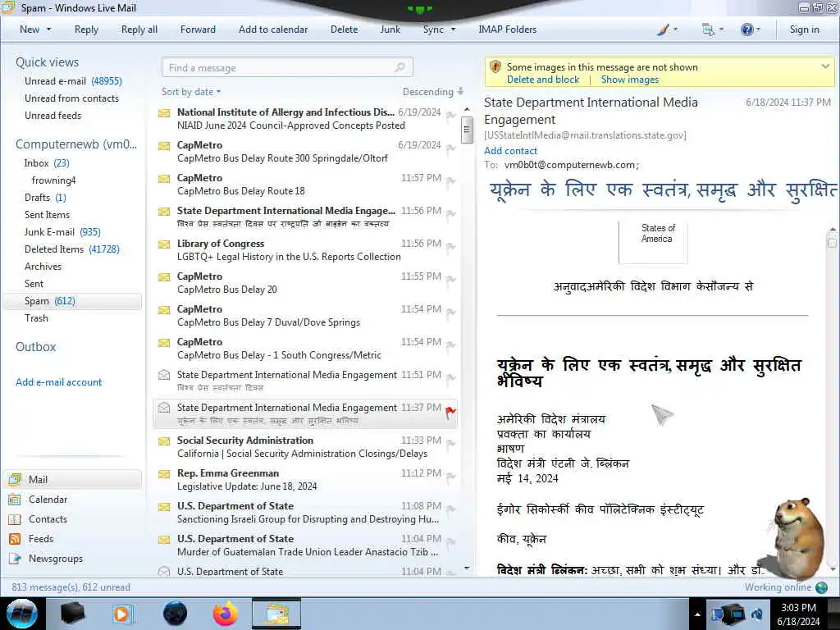
Task: Open the blue Help icon
Action: click(x=746, y=30)
